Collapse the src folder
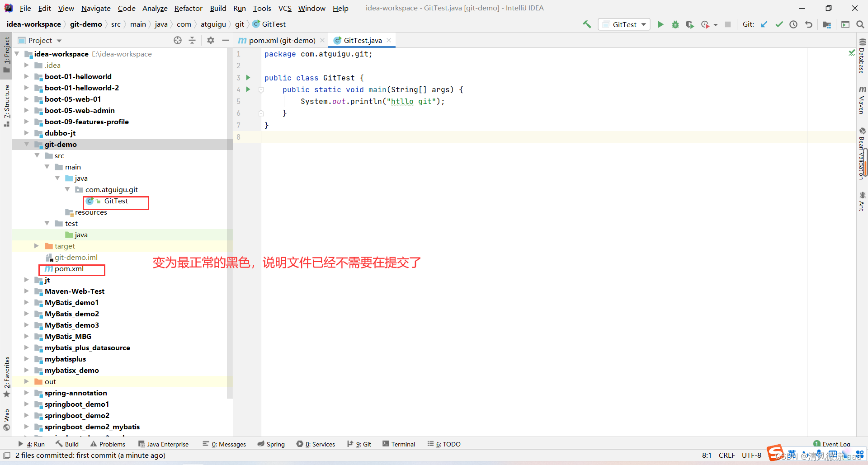The width and height of the screenshot is (868, 465). [37, 155]
